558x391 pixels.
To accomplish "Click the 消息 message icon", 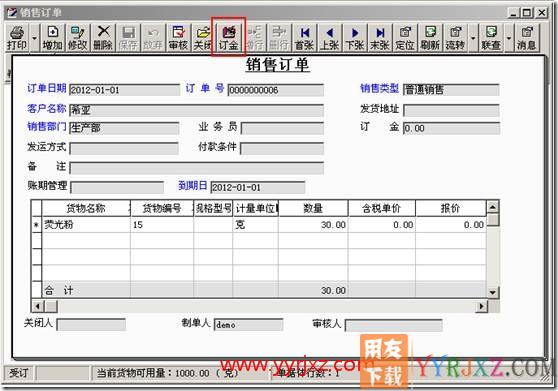I will 526,38.
